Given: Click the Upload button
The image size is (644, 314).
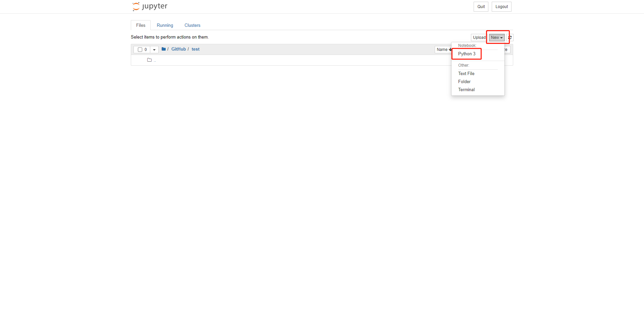Looking at the screenshot, I should (x=479, y=38).
